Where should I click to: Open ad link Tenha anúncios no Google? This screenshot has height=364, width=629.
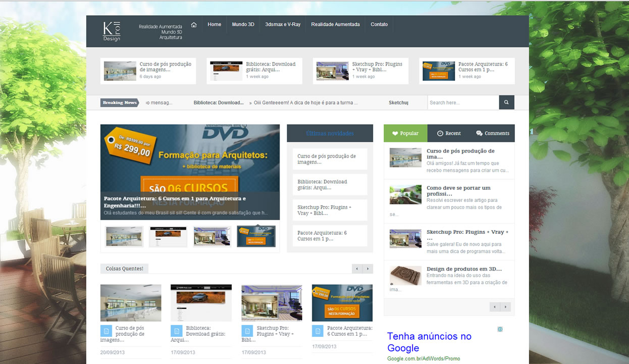click(429, 342)
